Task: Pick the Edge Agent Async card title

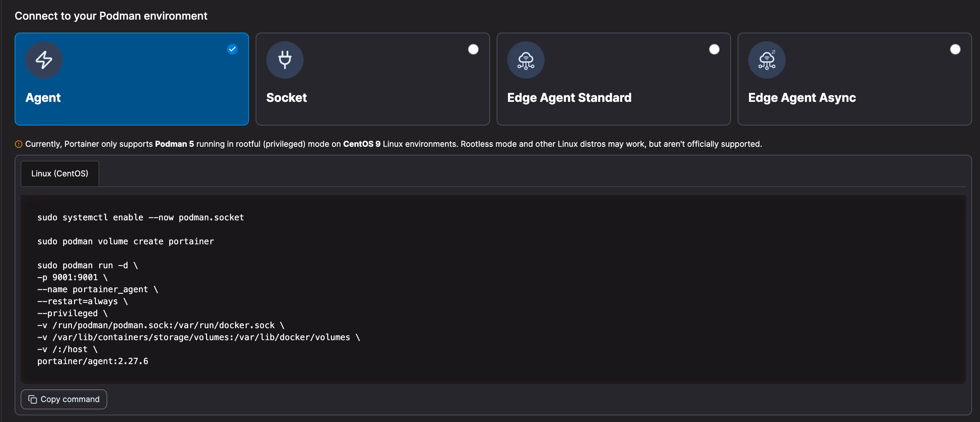Action: (802, 98)
